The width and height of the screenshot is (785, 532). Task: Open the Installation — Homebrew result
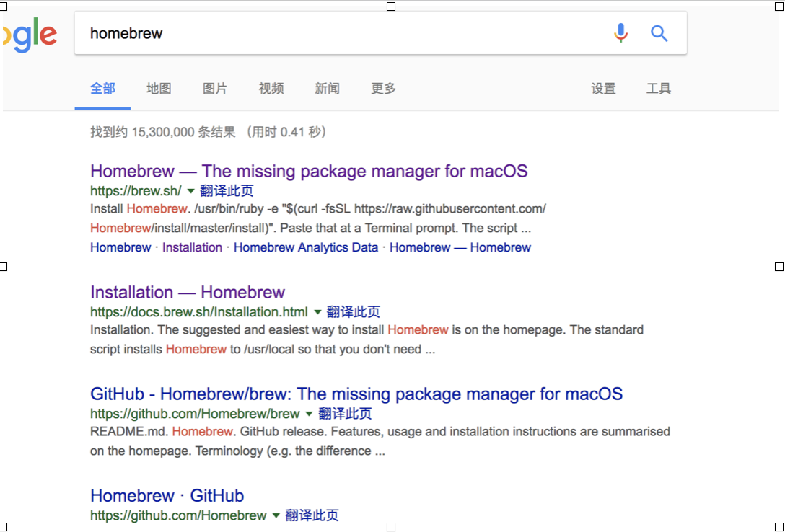pyautogui.click(x=188, y=293)
